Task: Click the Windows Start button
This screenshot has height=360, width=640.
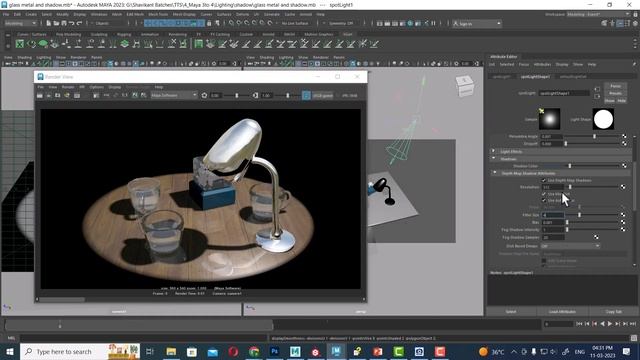Action: click(9, 351)
